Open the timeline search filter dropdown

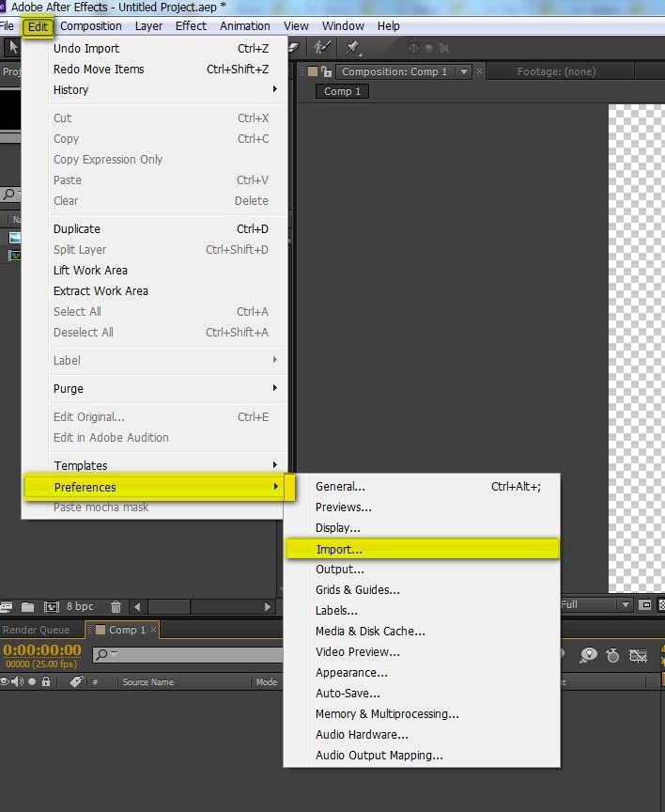[115, 654]
